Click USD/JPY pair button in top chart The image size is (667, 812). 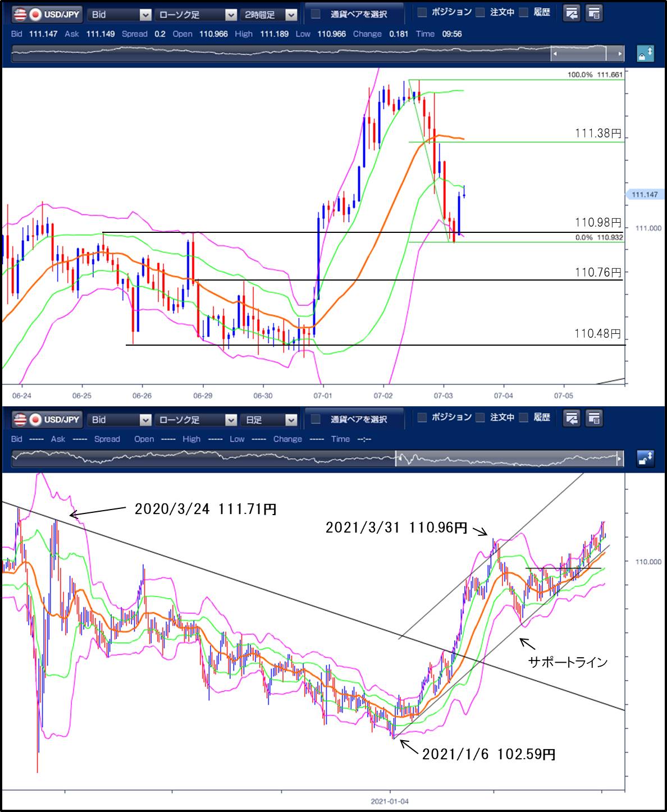(47, 14)
